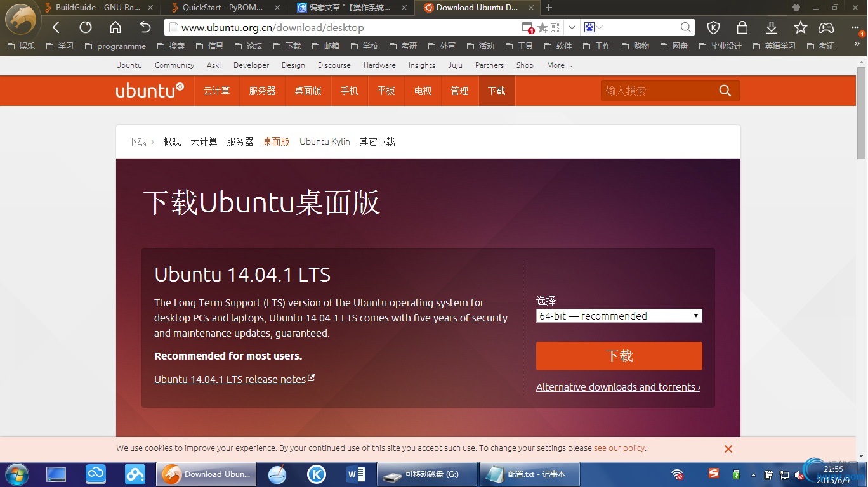Open the blue cloud app in taskbar
Viewport: 868px width, 487px height.
click(96, 474)
